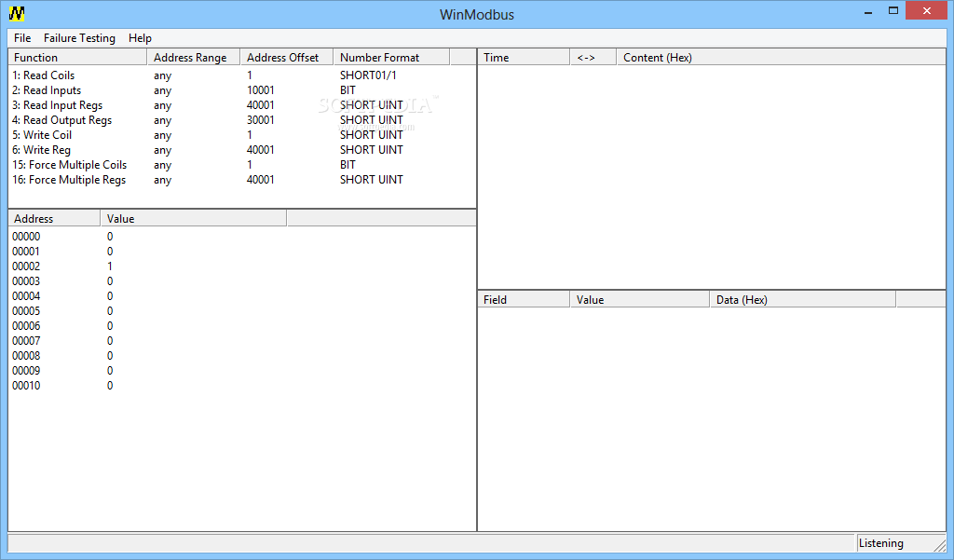954x560 pixels.
Task: Maximize the WinModbus window
Action: click(893, 11)
